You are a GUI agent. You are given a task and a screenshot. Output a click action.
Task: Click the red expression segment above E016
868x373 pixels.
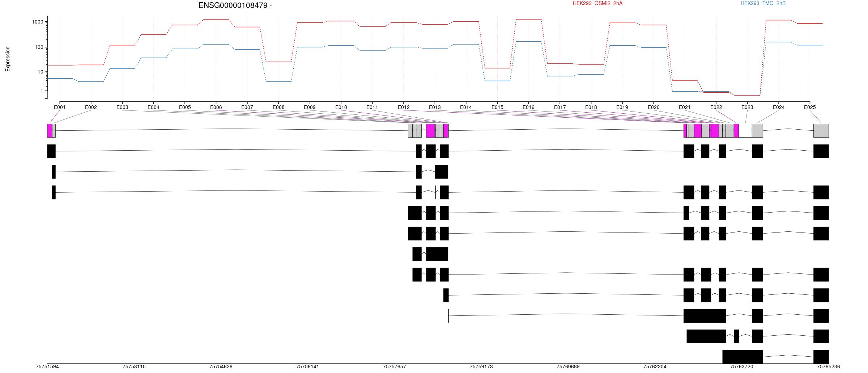[x=528, y=19]
